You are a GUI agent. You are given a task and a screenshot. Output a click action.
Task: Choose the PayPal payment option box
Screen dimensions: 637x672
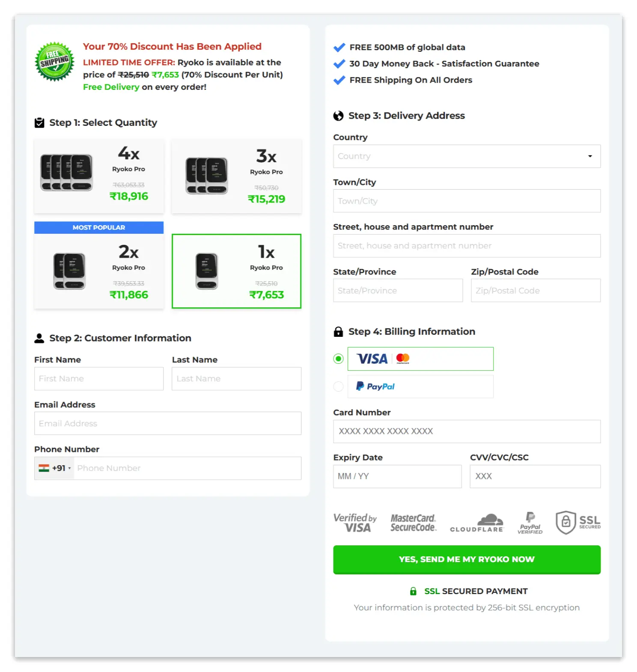pos(420,387)
